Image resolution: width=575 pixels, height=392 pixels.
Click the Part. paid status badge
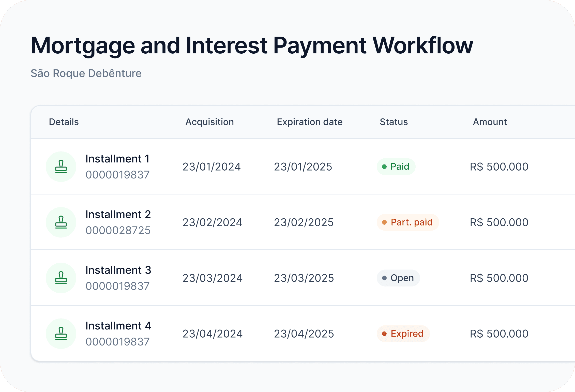point(407,222)
